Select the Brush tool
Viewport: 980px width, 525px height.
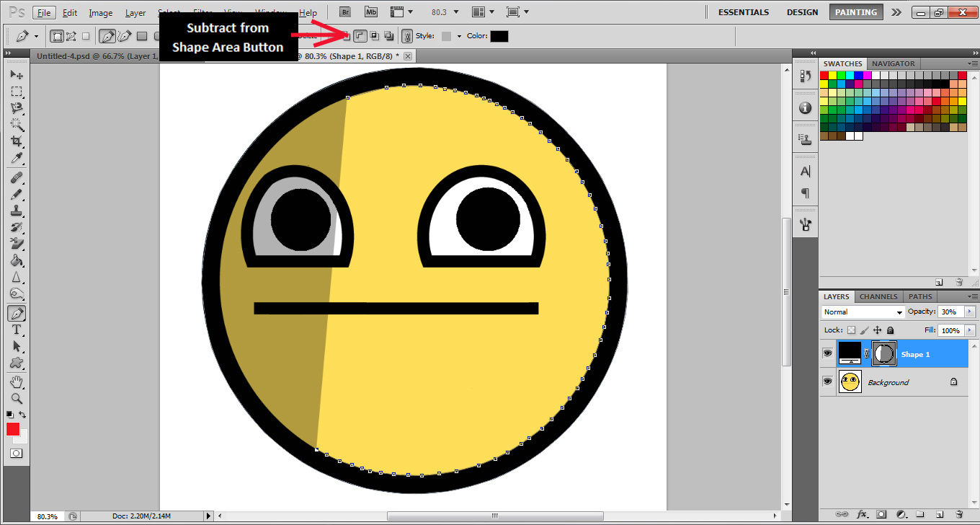tap(16, 195)
